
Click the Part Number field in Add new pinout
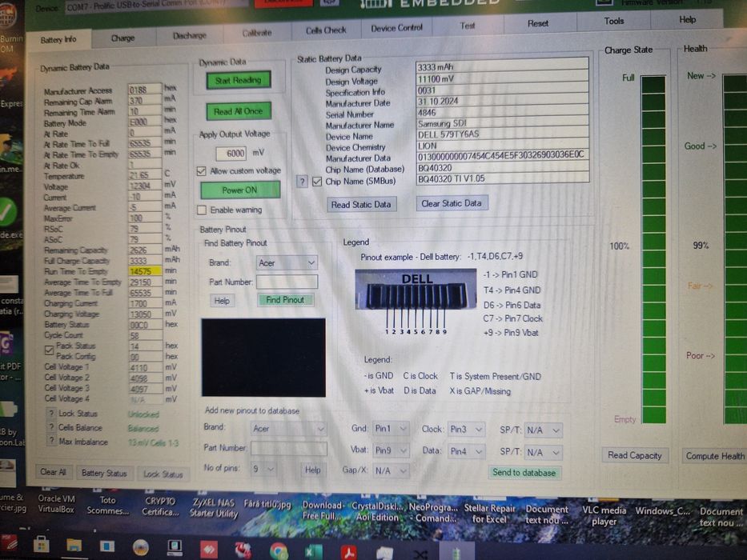[289, 448]
